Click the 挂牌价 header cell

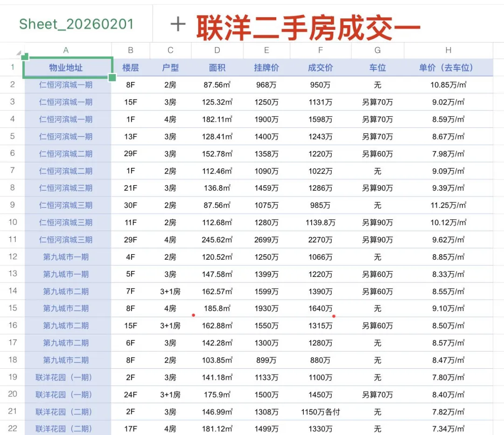coord(266,68)
